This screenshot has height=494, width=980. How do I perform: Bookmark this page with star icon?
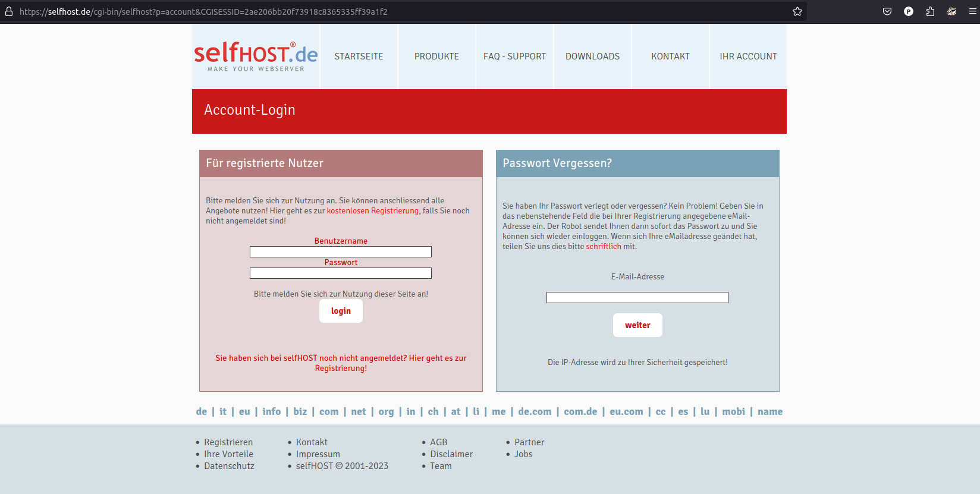[x=797, y=11]
